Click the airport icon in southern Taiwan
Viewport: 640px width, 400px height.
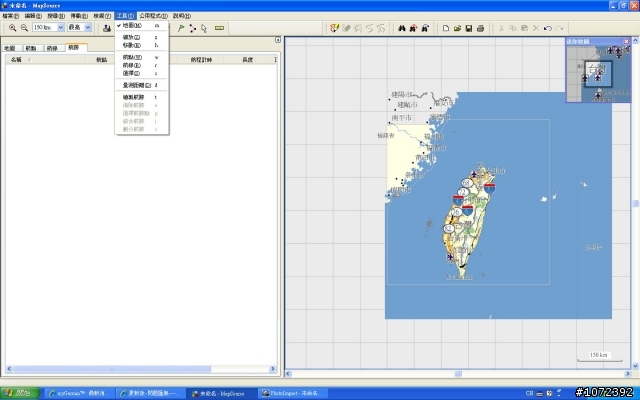click(450, 257)
